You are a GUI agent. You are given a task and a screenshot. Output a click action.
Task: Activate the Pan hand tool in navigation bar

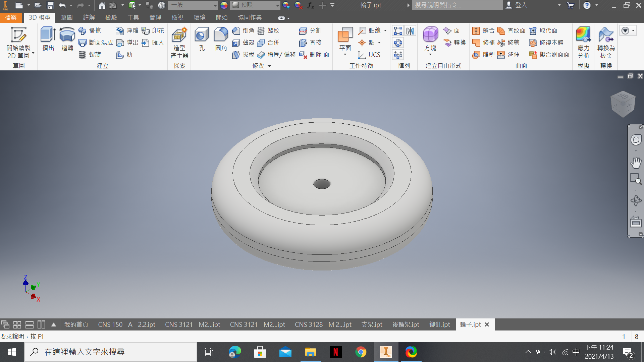(x=636, y=163)
